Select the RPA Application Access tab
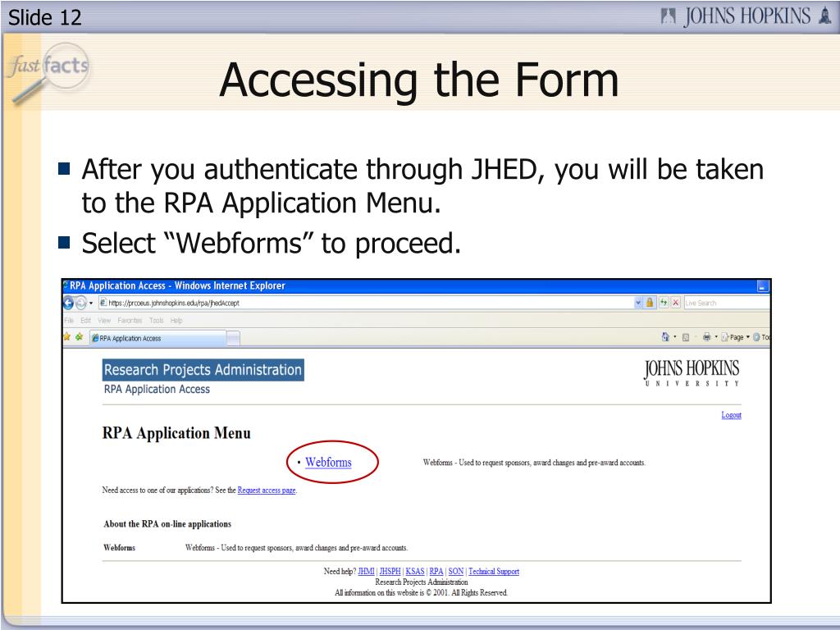The image size is (840, 630). pyautogui.click(x=158, y=338)
